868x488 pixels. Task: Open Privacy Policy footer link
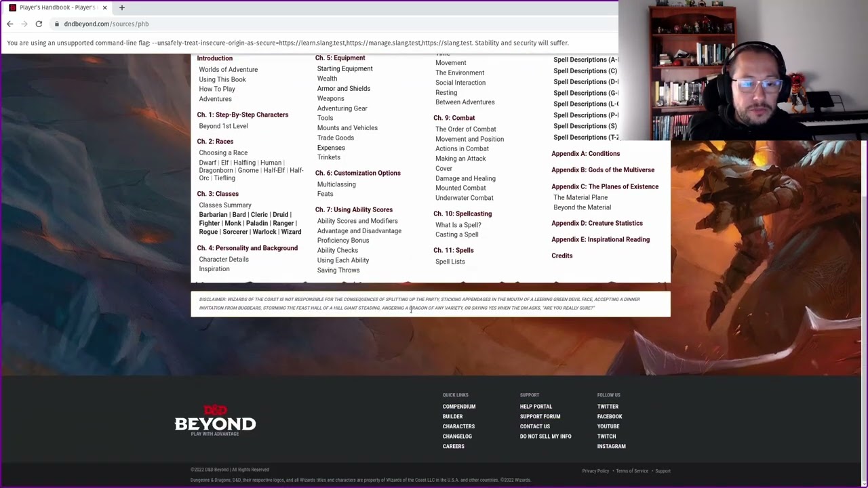pyautogui.click(x=595, y=471)
